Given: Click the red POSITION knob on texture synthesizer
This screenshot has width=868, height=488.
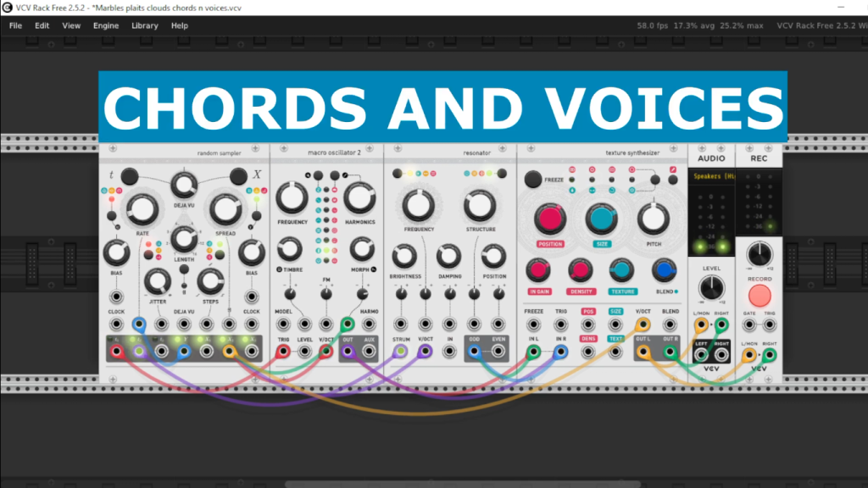Looking at the screenshot, I should [549, 219].
